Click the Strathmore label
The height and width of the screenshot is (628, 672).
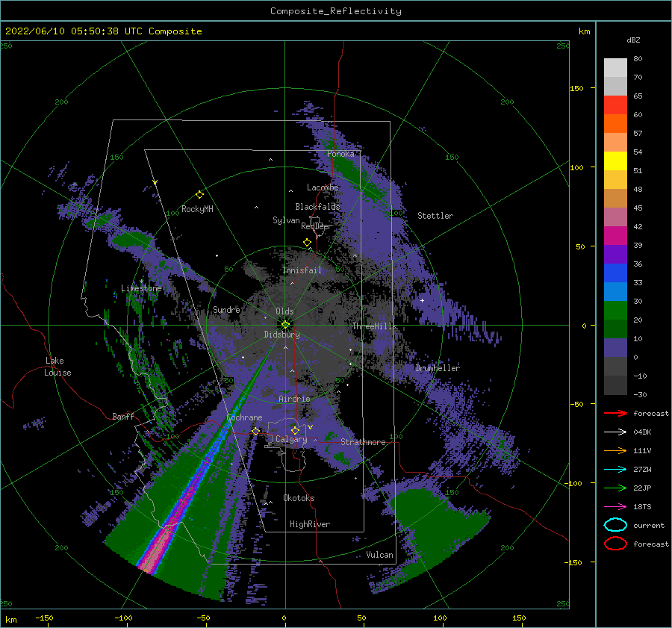363,442
